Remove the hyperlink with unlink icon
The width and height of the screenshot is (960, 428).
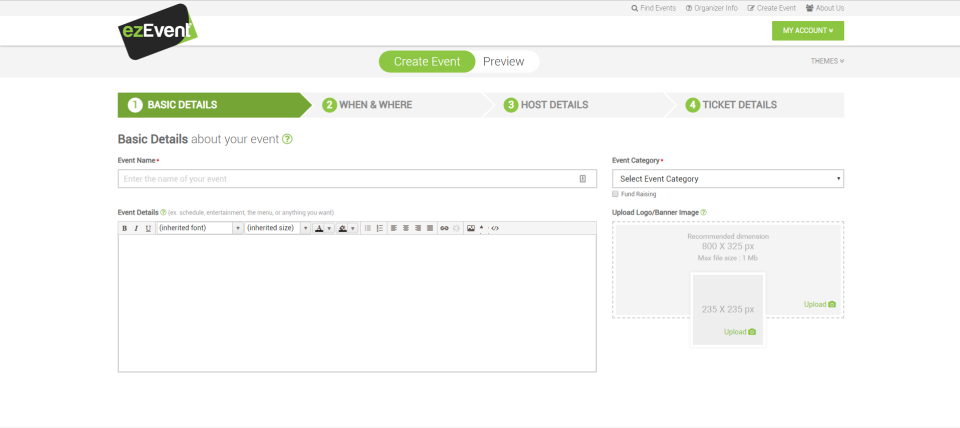456,228
